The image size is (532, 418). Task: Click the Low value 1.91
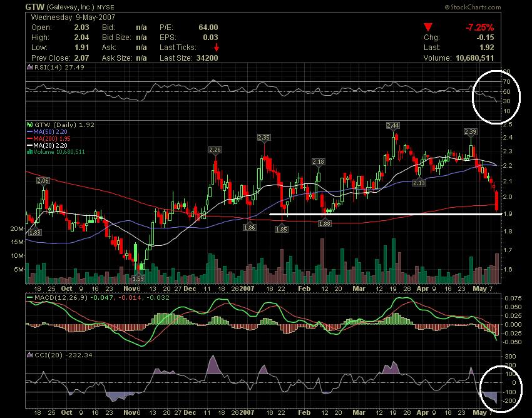point(81,48)
